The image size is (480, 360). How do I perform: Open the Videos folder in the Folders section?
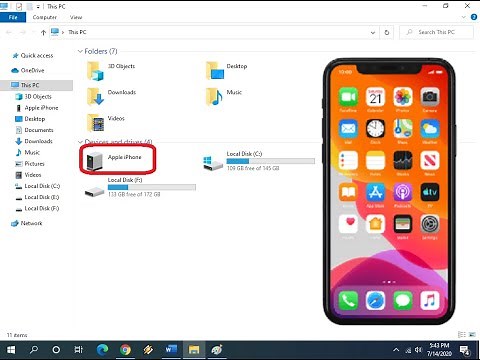click(106, 122)
